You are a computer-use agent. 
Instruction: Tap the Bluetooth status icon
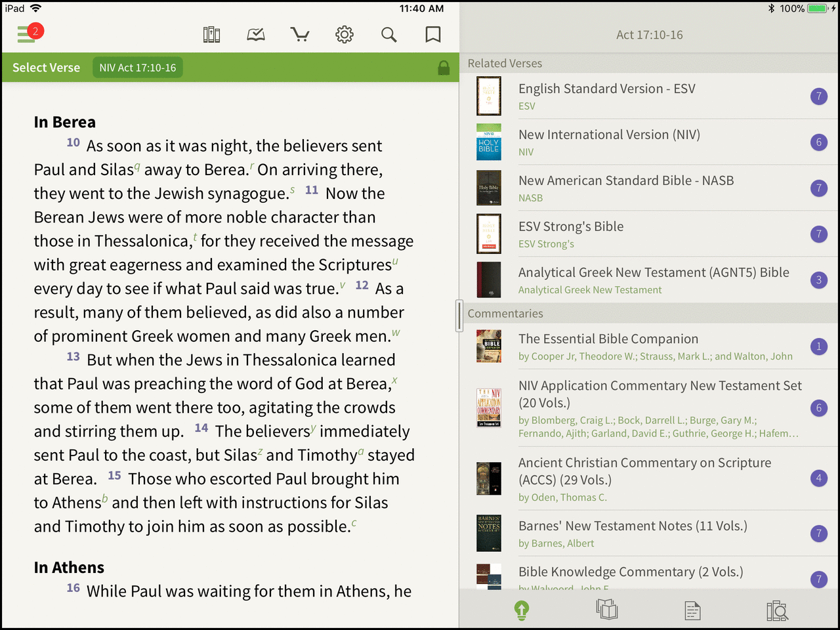pyautogui.click(x=771, y=9)
